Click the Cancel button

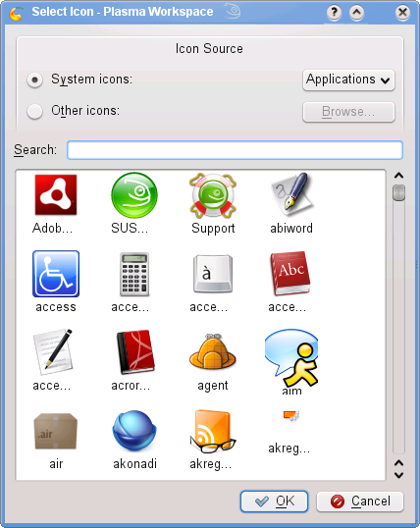click(360, 502)
